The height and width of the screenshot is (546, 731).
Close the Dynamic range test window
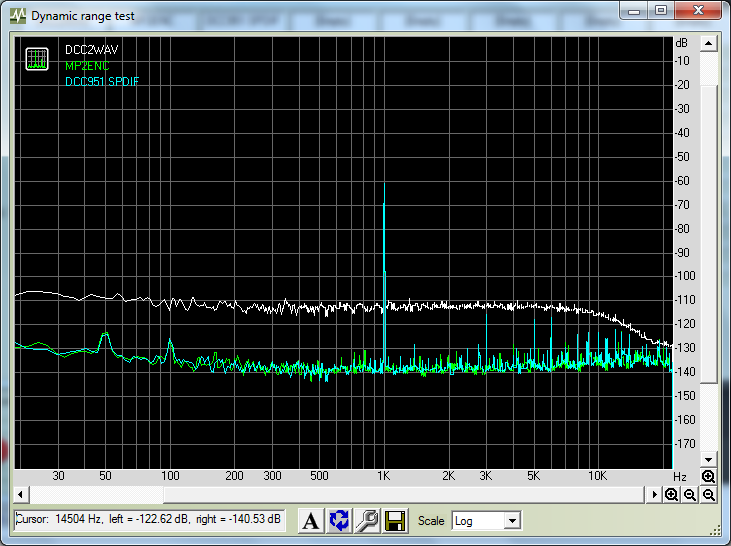[x=698, y=11]
